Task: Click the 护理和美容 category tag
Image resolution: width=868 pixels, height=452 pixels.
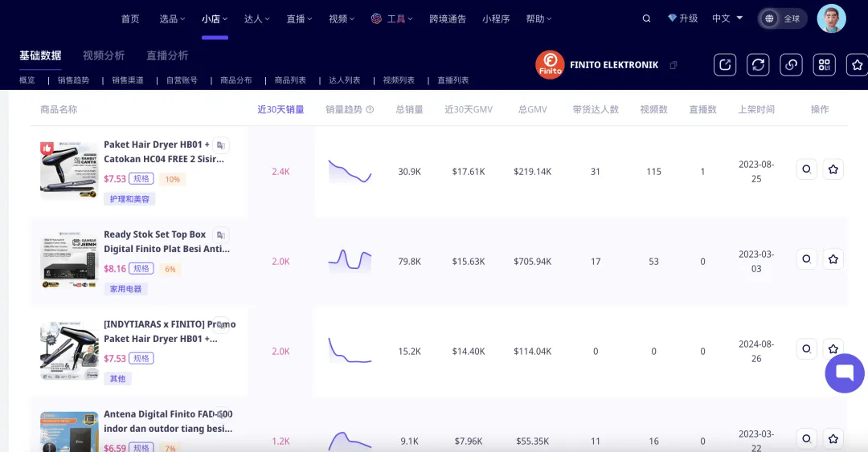Action: click(129, 199)
